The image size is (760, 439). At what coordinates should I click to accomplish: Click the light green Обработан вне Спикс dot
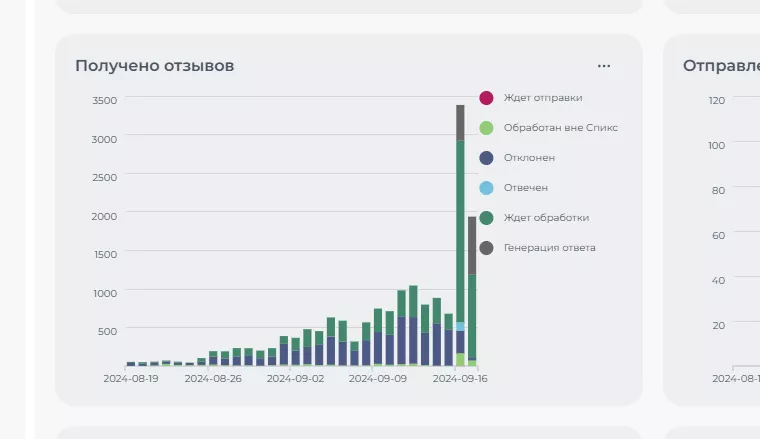coord(486,128)
